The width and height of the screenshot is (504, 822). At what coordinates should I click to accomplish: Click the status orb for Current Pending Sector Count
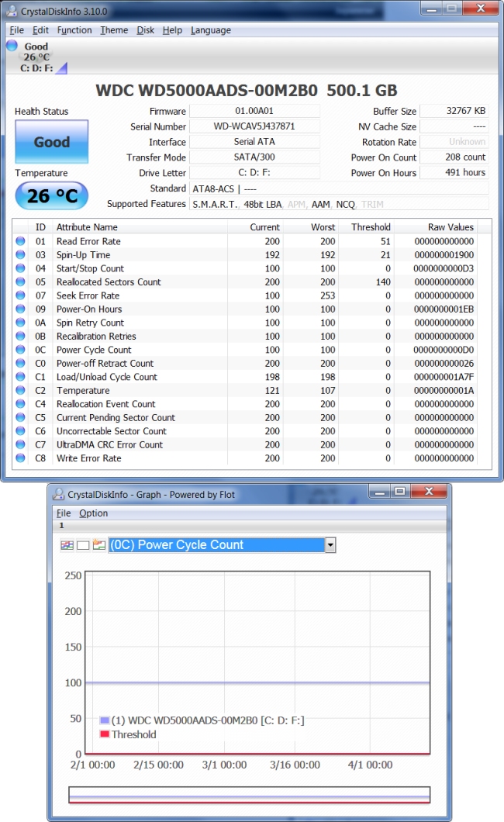[x=20, y=417]
